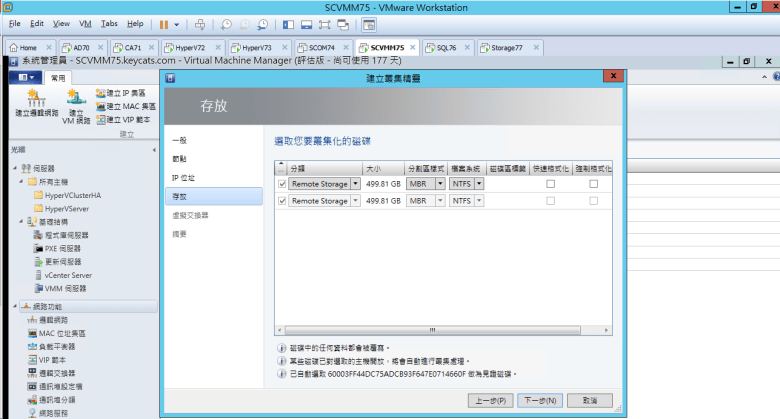Click the 建立邏輯網路 ribbon icon
Image resolution: width=780 pixels, height=419 pixels.
(37, 103)
